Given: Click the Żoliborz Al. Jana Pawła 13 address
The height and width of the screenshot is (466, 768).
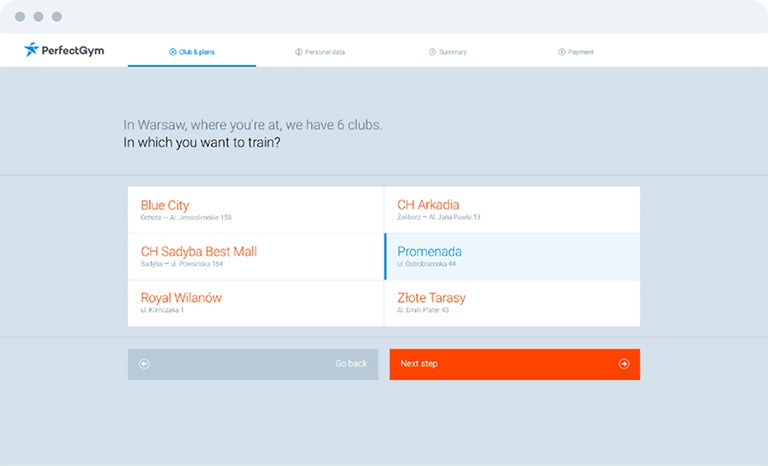Looking at the screenshot, I should tap(439, 217).
